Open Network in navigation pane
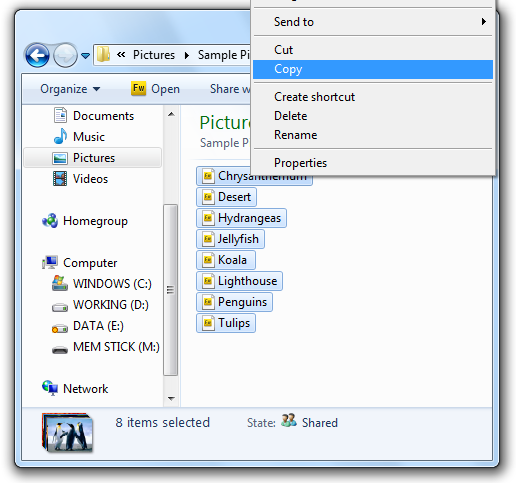The width and height of the screenshot is (516, 483). 86,389
